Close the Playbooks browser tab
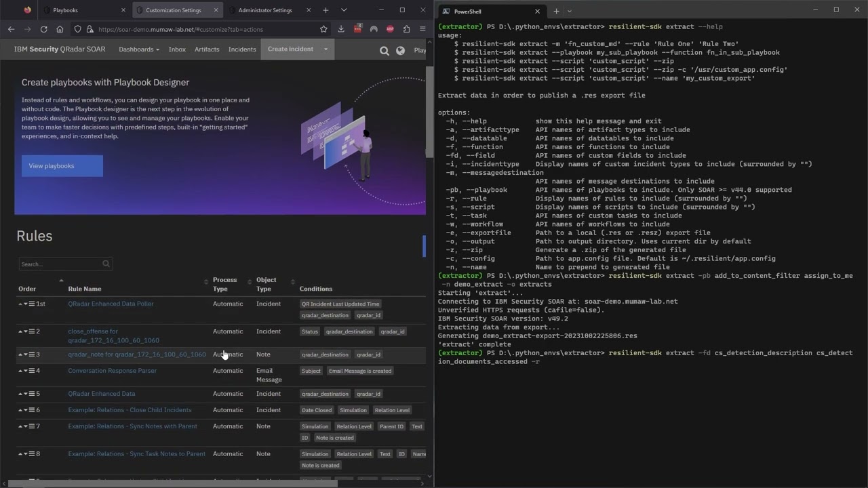 pyautogui.click(x=123, y=10)
